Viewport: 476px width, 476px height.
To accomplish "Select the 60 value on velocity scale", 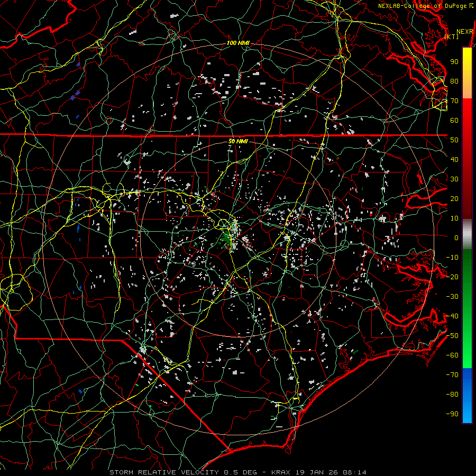I will point(454,121).
